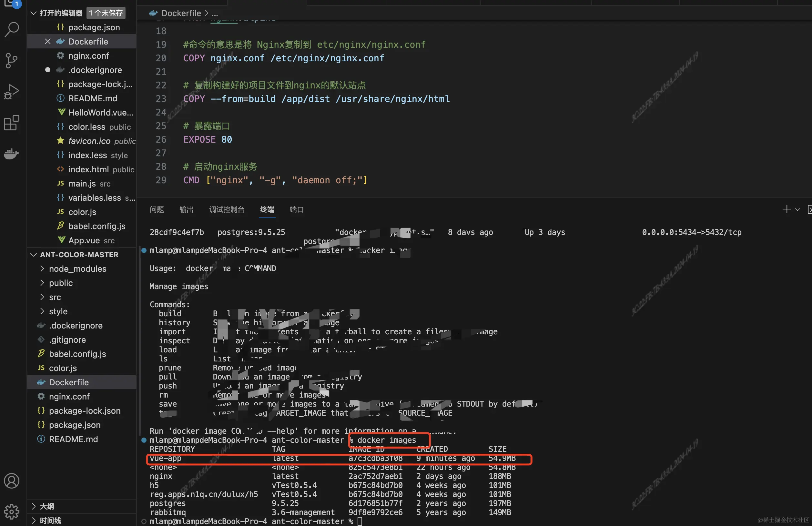Open the terminal launch profile dropdown
Viewport: 812px width, 526px height.
tap(797, 209)
